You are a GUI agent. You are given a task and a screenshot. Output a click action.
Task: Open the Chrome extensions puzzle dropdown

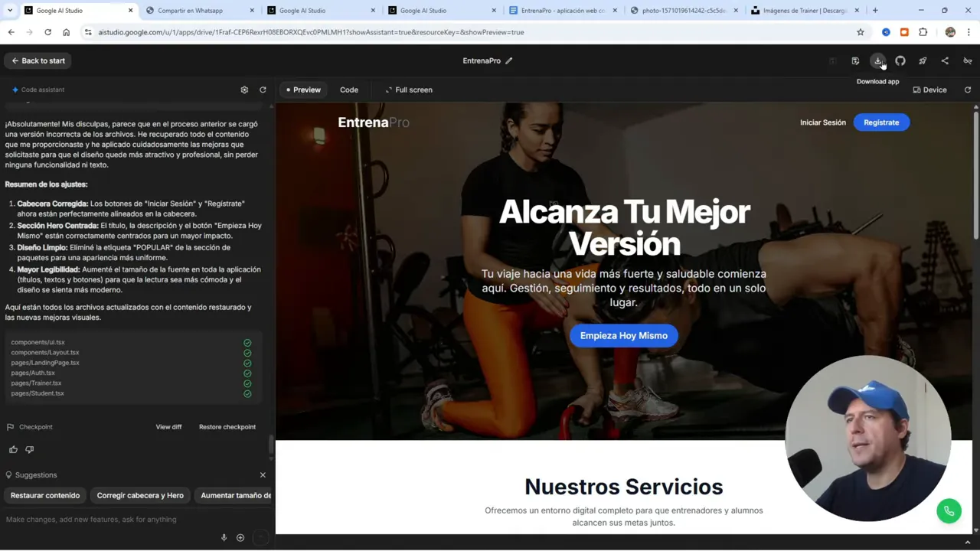point(923,32)
